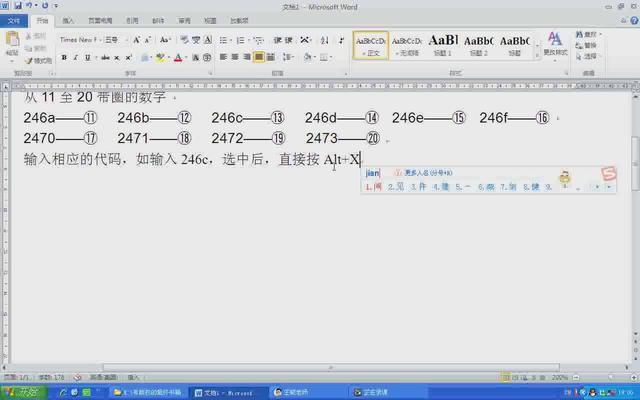
Task: Switch to the Insert tab
Action: pyautogui.click(x=68, y=20)
